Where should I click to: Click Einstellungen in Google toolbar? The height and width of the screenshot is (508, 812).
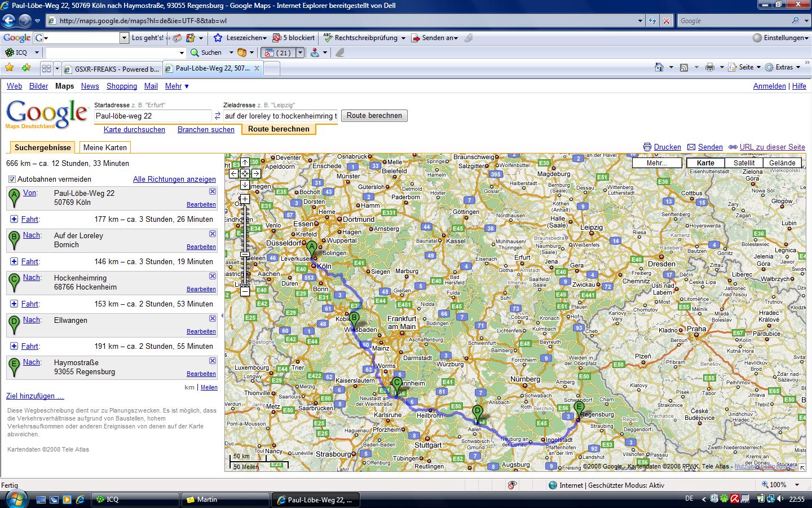point(780,38)
